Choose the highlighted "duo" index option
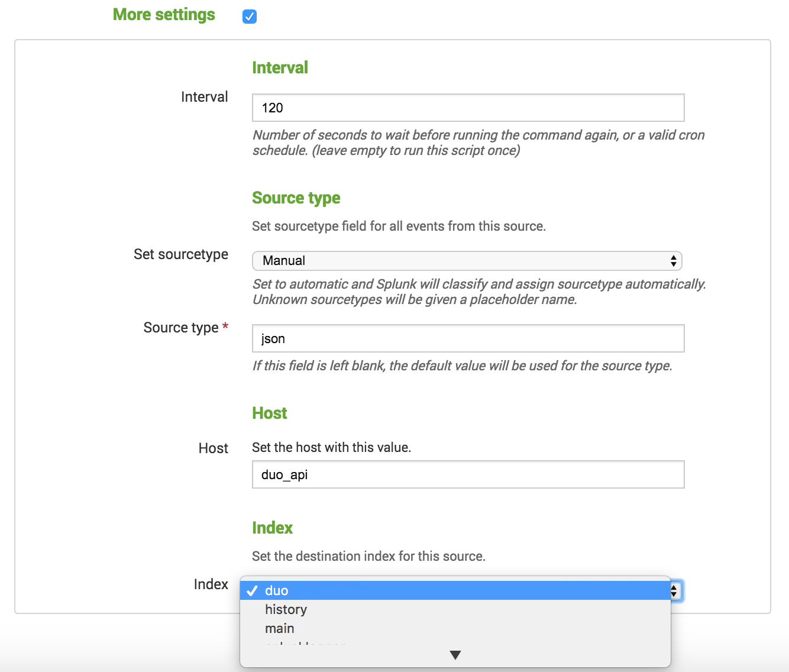 point(355,590)
